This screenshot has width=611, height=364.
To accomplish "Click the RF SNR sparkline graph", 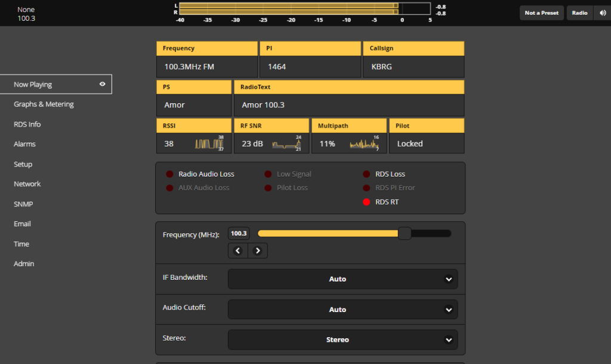I will point(286,144).
